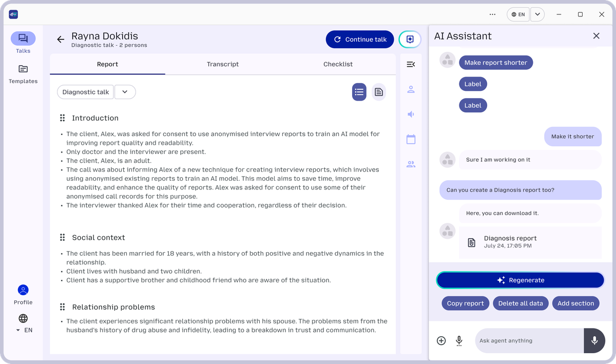The width and height of the screenshot is (616, 364).
Task: Open the participants icon in the sidebar
Action: [410, 164]
